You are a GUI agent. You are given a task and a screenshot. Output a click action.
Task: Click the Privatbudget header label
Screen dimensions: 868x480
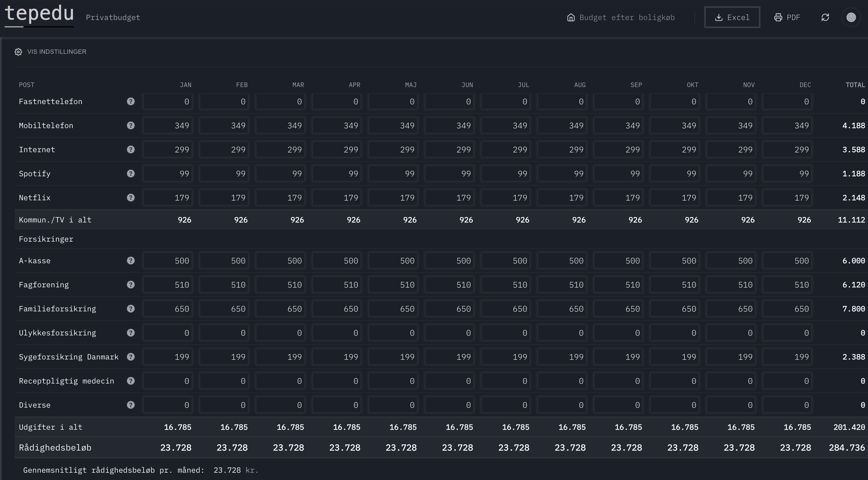point(113,18)
